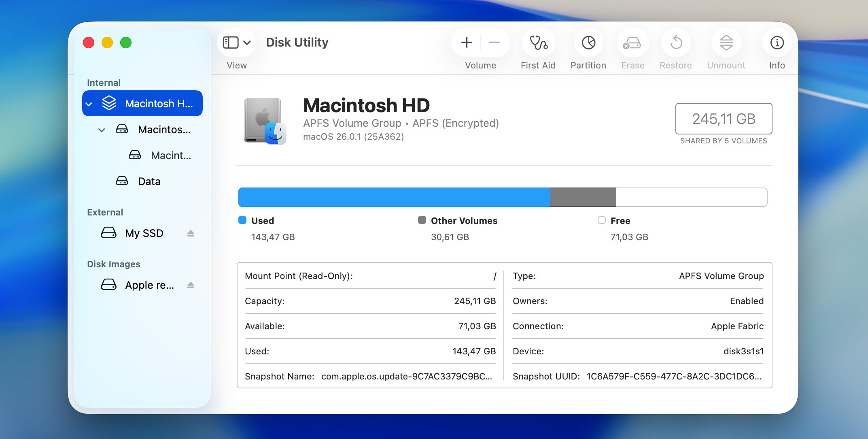Image resolution: width=868 pixels, height=439 pixels.
Task: Click the APFS Volume Group • APFS (Encrypted) subtitle
Action: [x=401, y=123]
